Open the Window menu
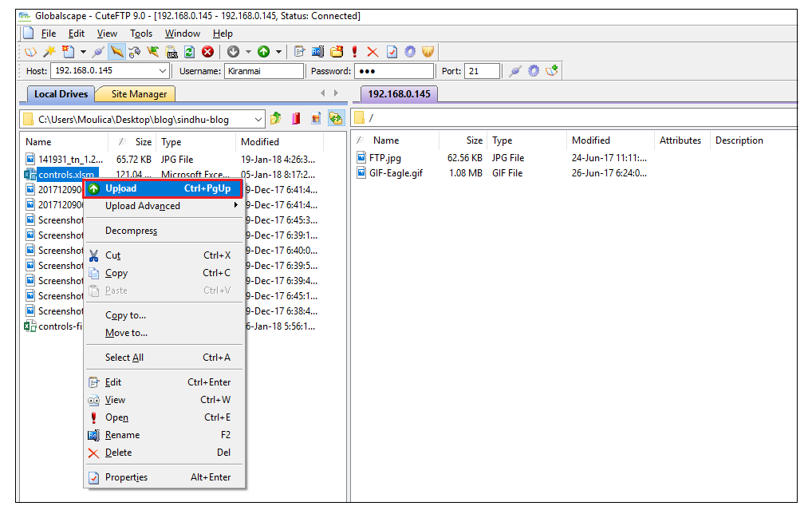Viewport: 812px width, 514px height. coord(183,34)
